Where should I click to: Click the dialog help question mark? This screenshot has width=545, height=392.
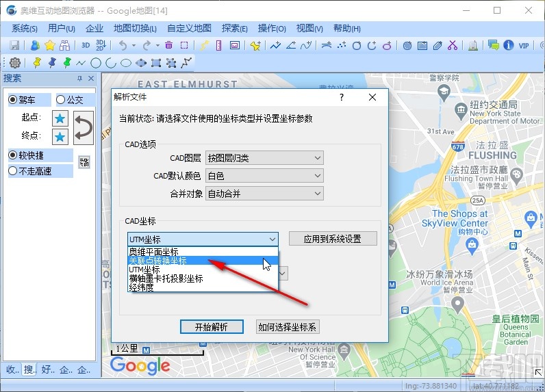[342, 97]
